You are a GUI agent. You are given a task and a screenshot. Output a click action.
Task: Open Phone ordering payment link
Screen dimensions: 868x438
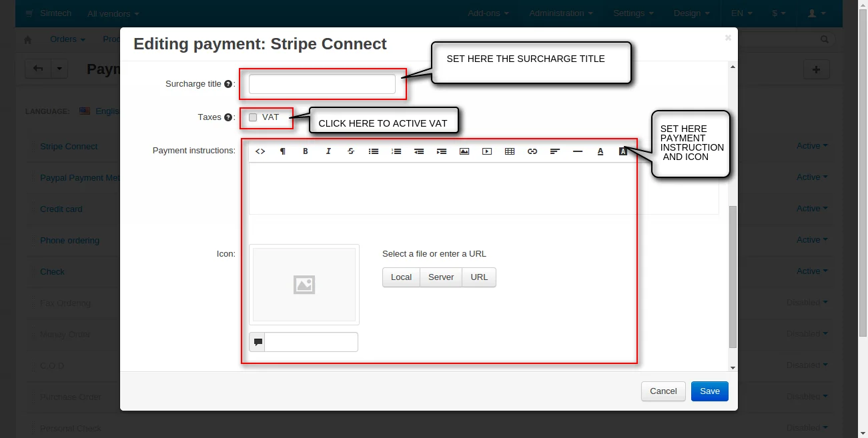point(69,241)
